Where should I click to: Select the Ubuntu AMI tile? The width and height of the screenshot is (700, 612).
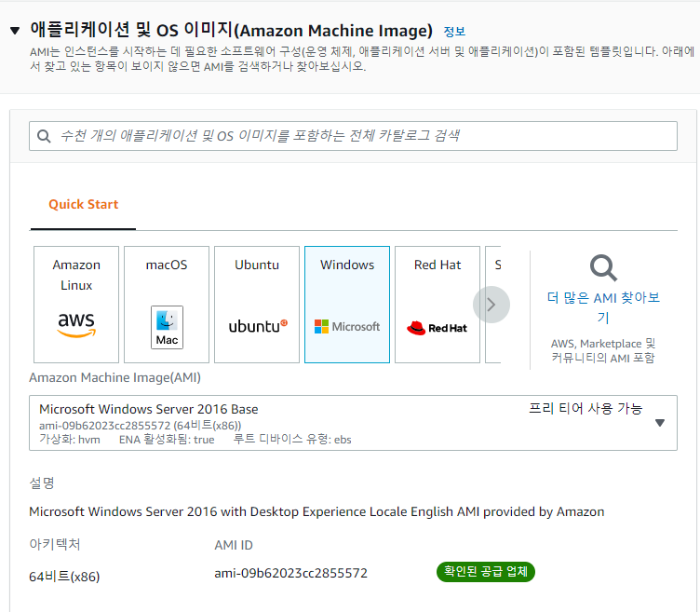257,305
